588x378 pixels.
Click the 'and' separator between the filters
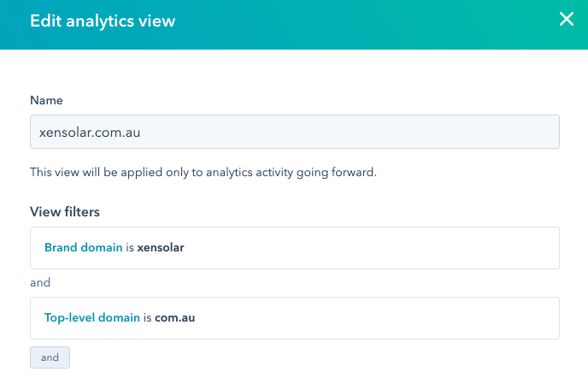click(x=40, y=281)
